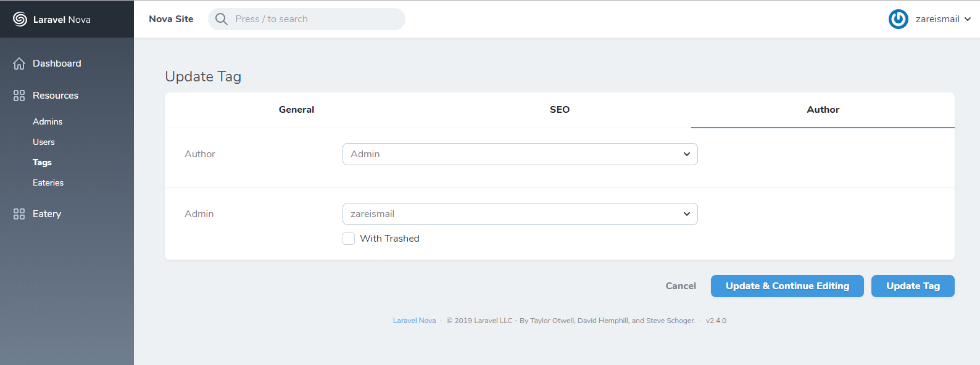
Task: Open Users resource in sidebar
Action: point(44,142)
